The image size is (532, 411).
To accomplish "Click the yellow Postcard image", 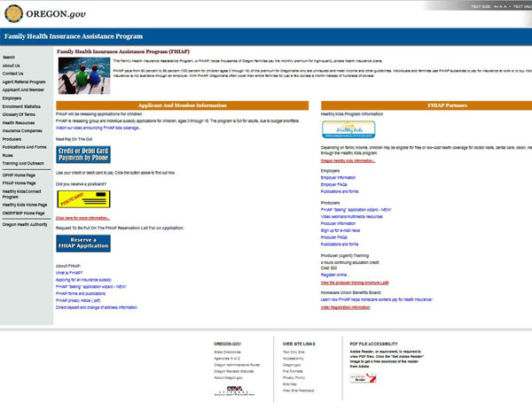I will tap(83, 199).
